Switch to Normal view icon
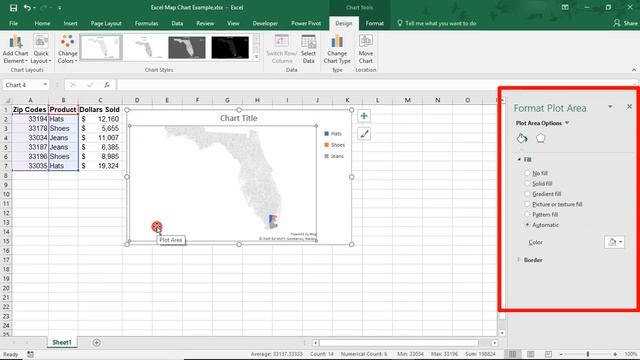Screen dimensions: 640x360 [512, 354]
